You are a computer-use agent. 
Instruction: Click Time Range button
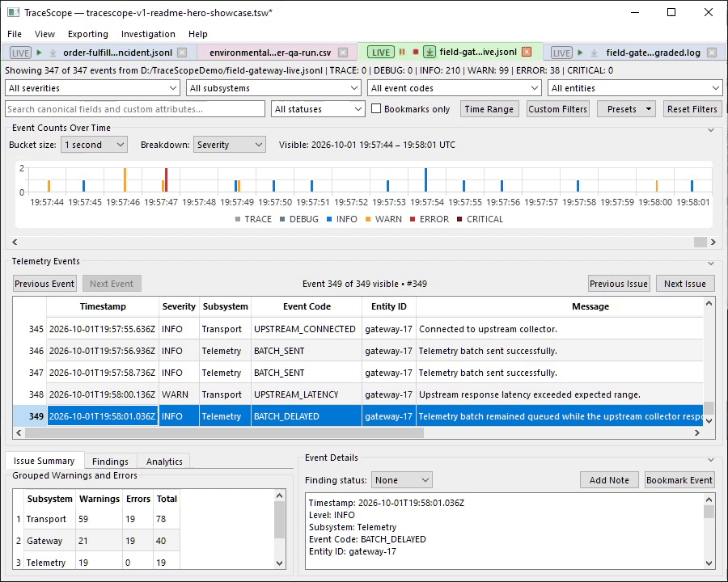(x=489, y=109)
